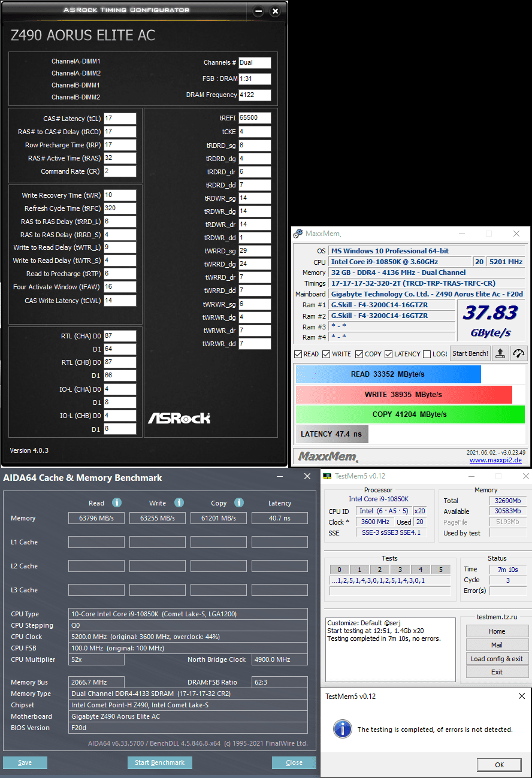Click the IO-L (CHB) D0 field
The image size is (532, 778).
click(120, 416)
